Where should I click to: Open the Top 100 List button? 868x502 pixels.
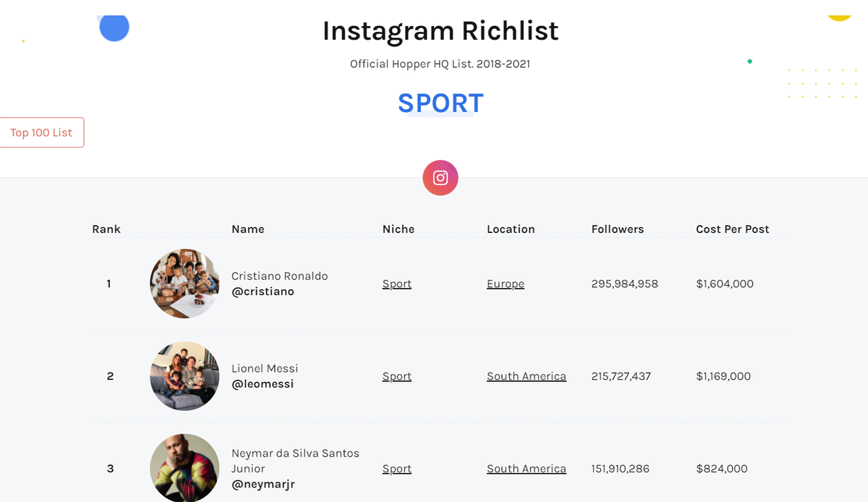(41, 132)
